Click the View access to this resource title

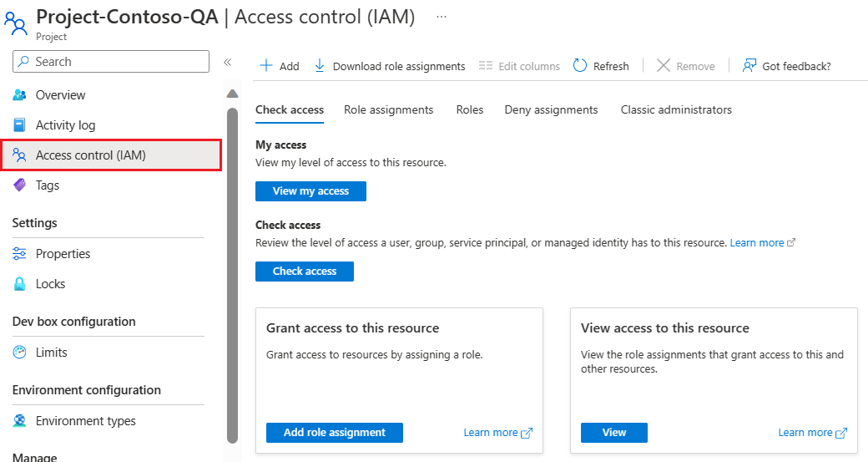[x=665, y=328]
